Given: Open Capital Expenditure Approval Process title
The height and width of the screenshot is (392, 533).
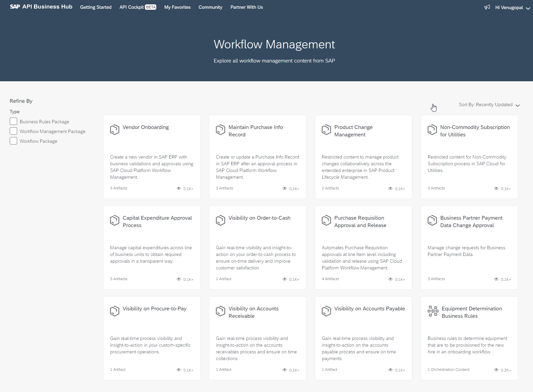Looking at the screenshot, I should click(x=157, y=222).
